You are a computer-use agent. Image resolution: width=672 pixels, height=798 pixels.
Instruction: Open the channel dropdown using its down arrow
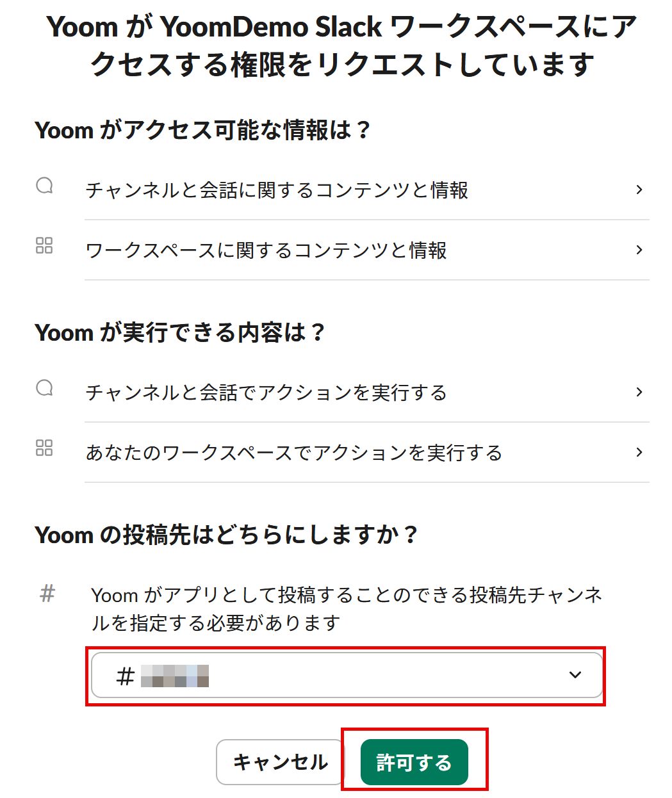coord(575,675)
